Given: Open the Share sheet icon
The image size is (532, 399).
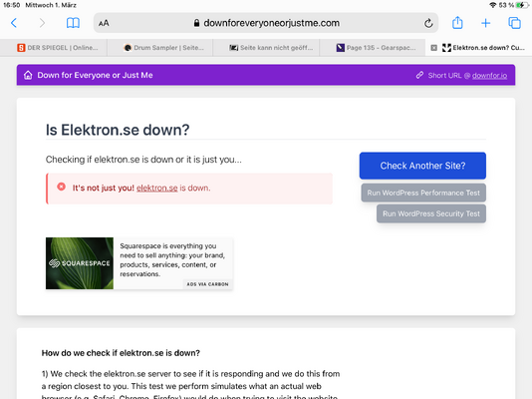Looking at the screenshot, I should [457, 23].
